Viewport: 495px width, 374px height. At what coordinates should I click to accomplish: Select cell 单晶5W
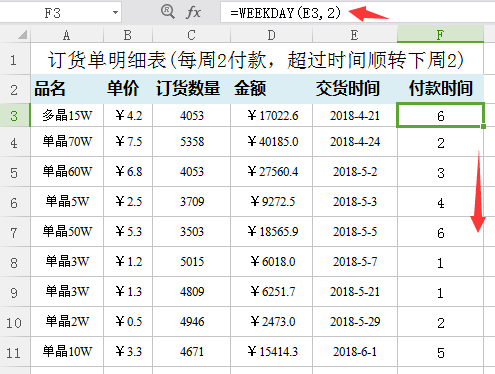coord(67,201)
